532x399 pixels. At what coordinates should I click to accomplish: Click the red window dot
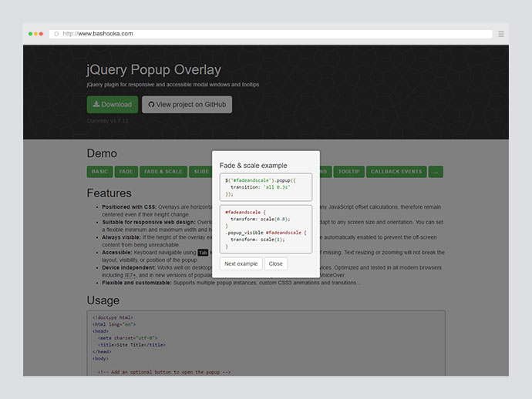[41, 34]
